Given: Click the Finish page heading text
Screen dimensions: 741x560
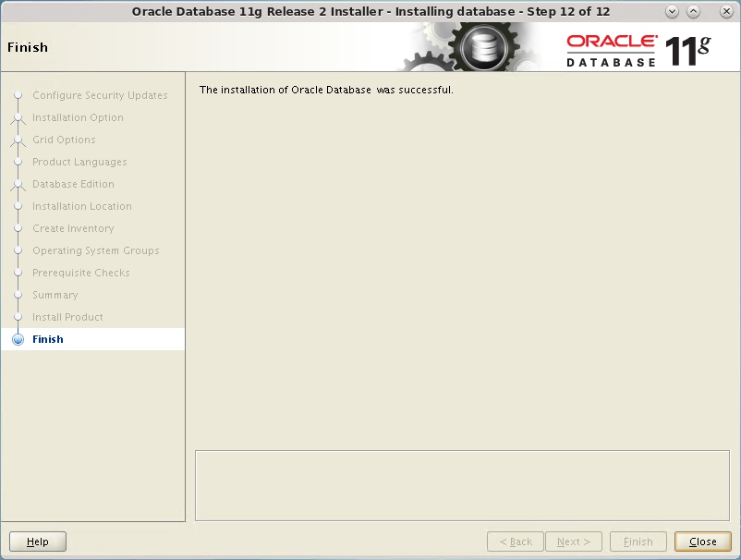Looking at the screenshot, I should coord(28,47).
